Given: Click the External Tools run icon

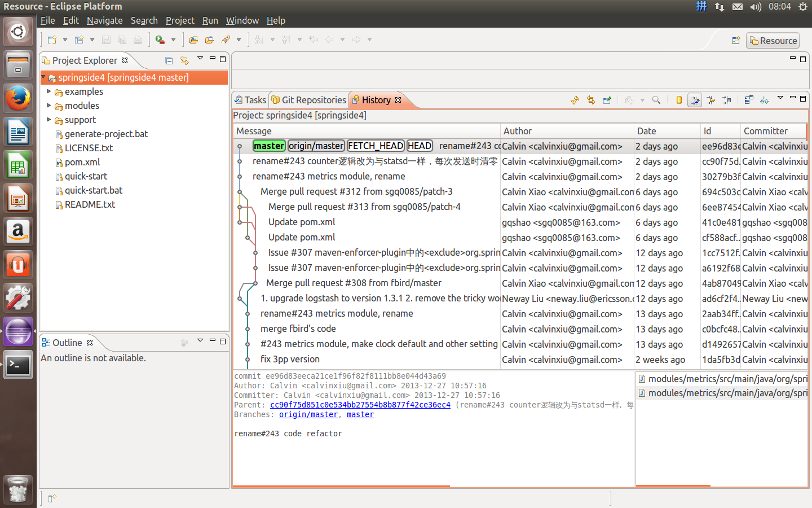Looking at the screenshot, I should (161, 40).
